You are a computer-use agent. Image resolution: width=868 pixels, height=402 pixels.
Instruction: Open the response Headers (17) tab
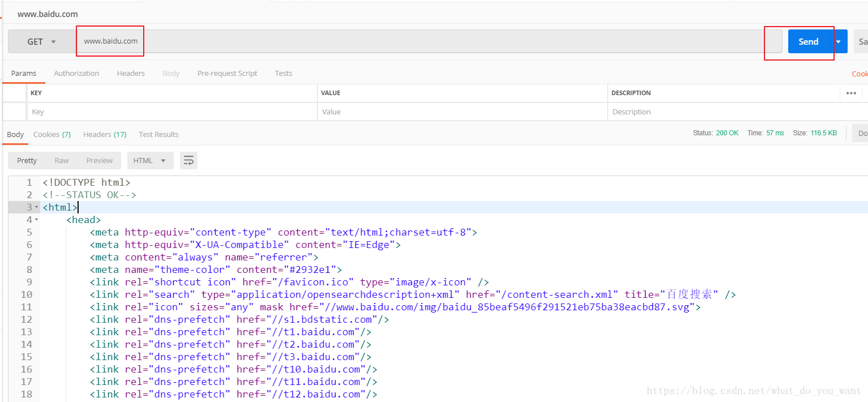click(105, 135)
